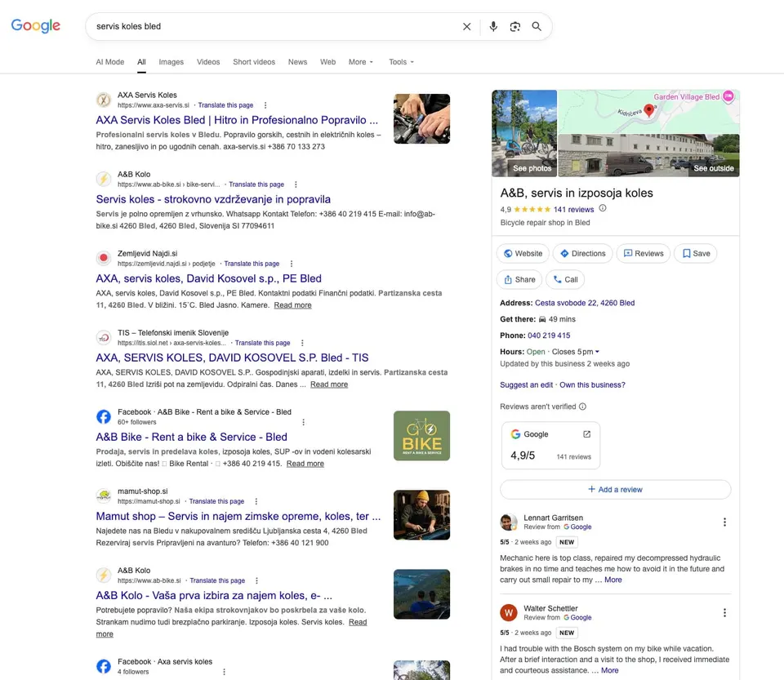The width and height of the screenshot is (784, 680).
Task: Submit search with the magnifier icon
Action: (x=537, y=26)
